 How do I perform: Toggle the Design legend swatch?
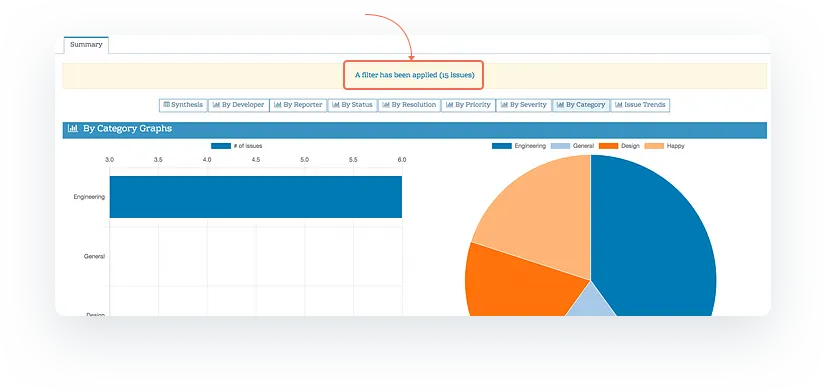coord(608,146)
